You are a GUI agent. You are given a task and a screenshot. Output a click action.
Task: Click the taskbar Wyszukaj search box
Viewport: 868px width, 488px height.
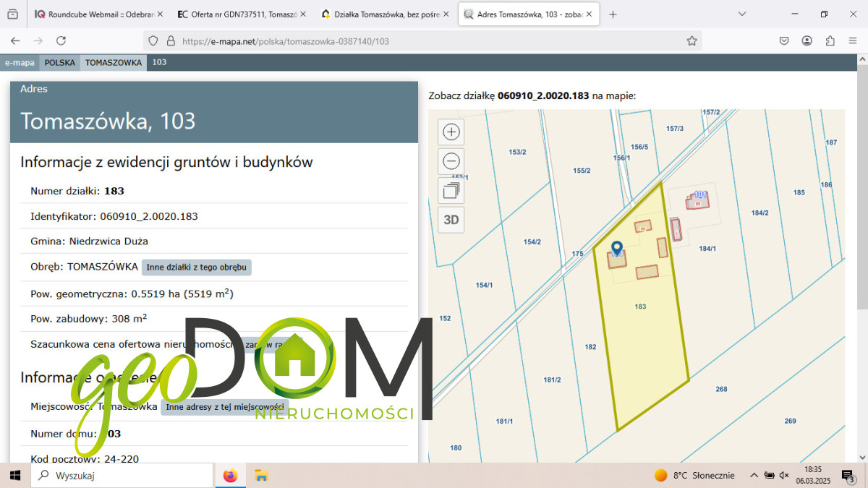coord(122,475)
